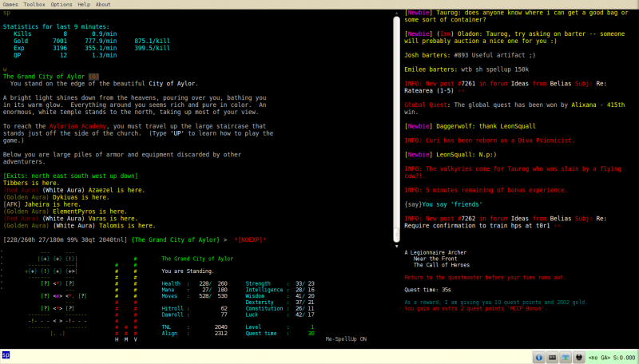
Task: Open the Help menu
Action: [x=84, y=5]
